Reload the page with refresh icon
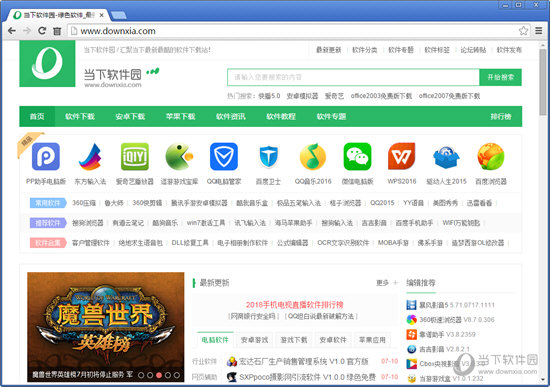The width and height of the screenshot is (550, 387). 42,31
